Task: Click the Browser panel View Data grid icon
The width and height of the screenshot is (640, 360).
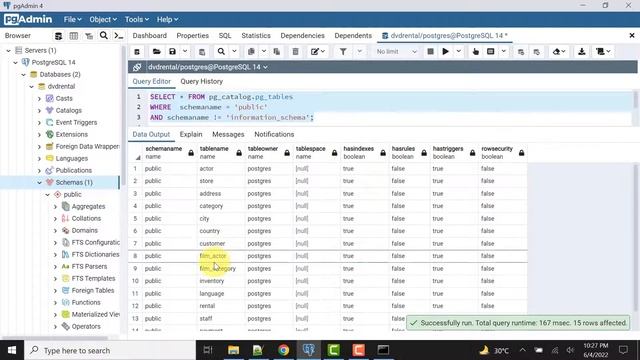Action: (73, 36)
